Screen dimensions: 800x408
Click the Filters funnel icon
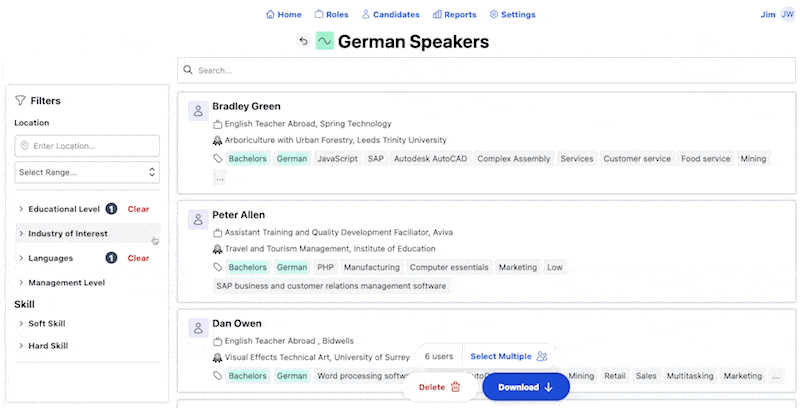tap(20, 100)
